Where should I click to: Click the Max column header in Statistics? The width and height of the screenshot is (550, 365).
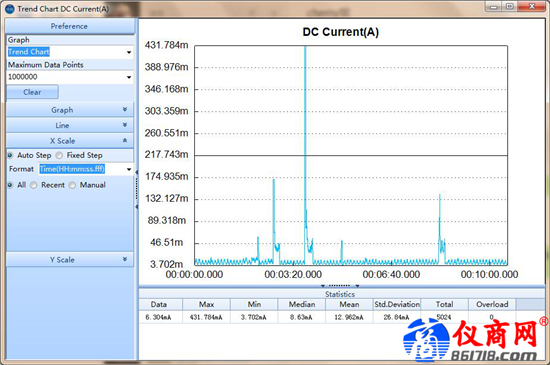207,304
